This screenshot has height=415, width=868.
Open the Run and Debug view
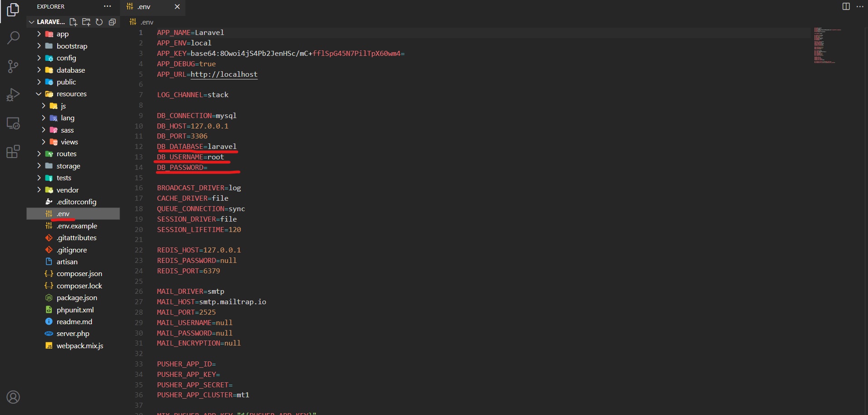13,94
